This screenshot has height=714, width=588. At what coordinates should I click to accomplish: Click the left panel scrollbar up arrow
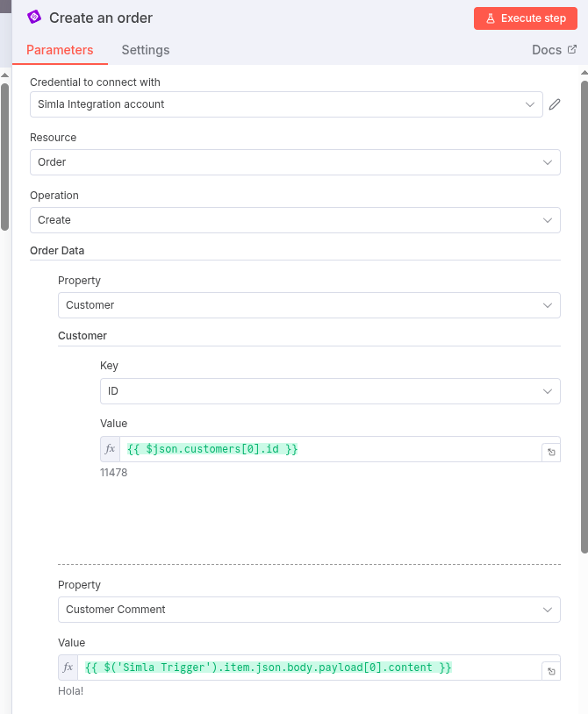[x=4, y=75]
